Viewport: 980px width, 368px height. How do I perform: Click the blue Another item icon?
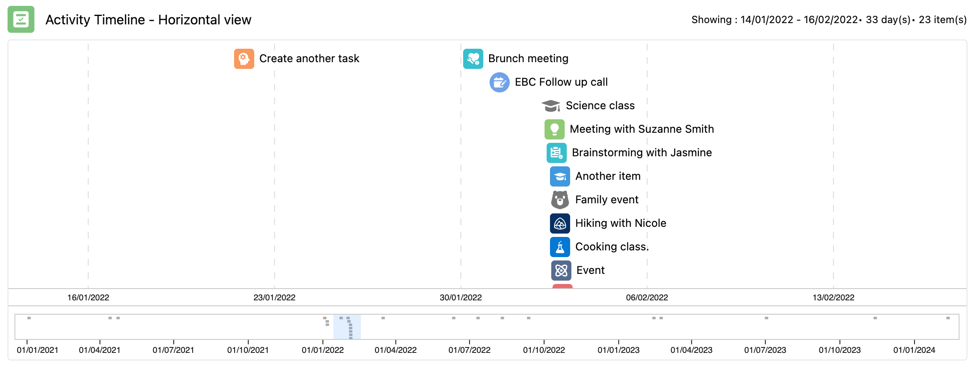point(560,176)
